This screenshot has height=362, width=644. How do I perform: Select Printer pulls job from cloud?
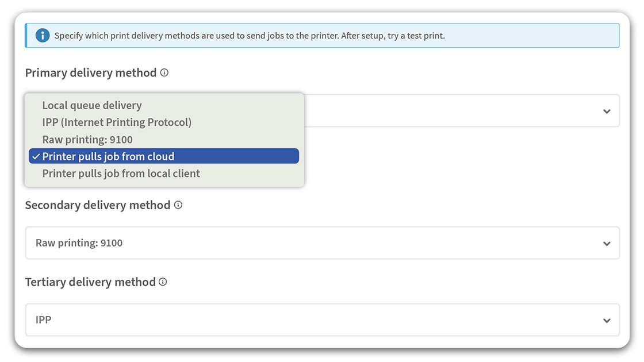pos(108,156)
